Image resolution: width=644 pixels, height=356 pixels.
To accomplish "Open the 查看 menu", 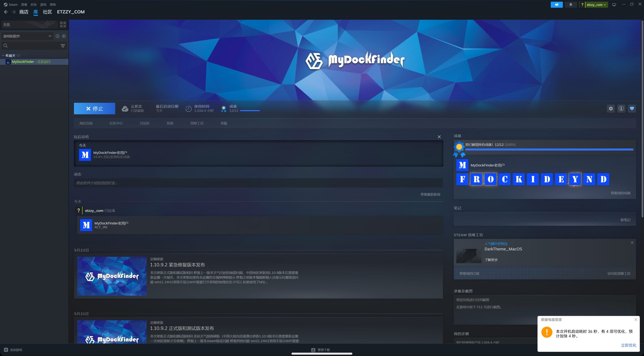I will [x=24, y=5].
